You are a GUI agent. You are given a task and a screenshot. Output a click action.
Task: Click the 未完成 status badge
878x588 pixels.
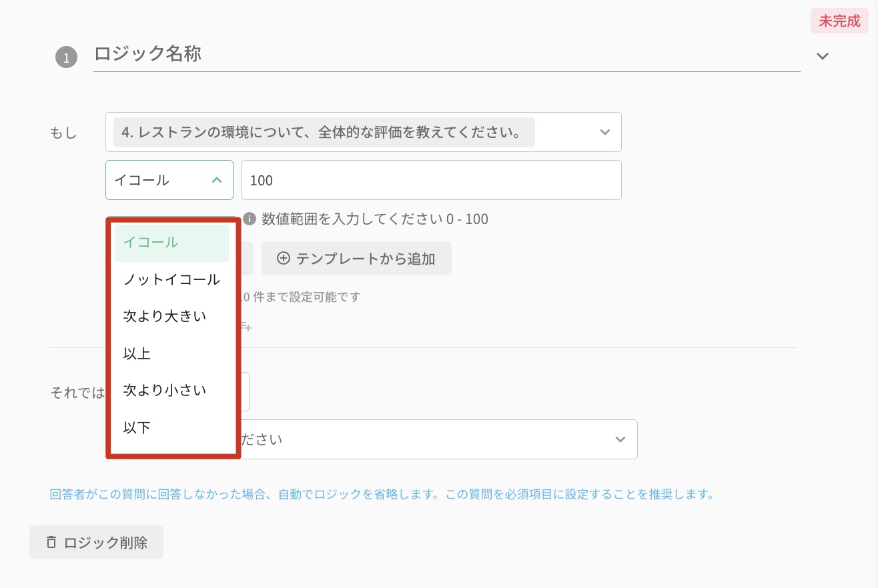[x=839, y=21]
